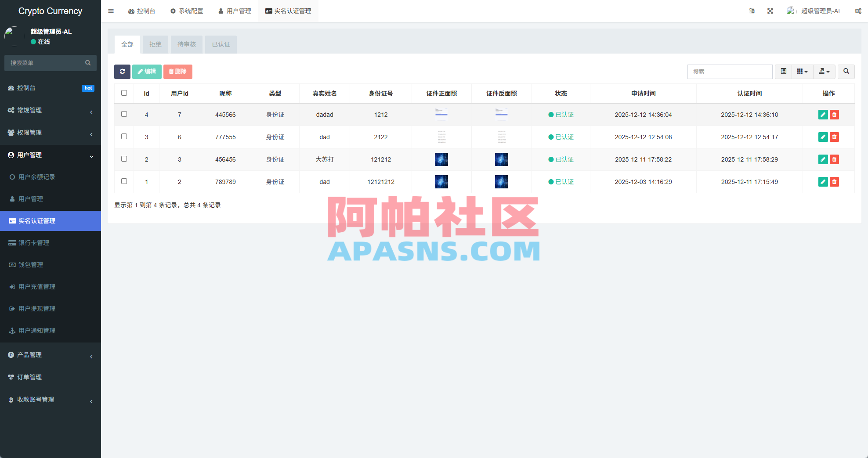Click the 删除 delete button in toolbar

pyautogui.click(x=178, y=72)
